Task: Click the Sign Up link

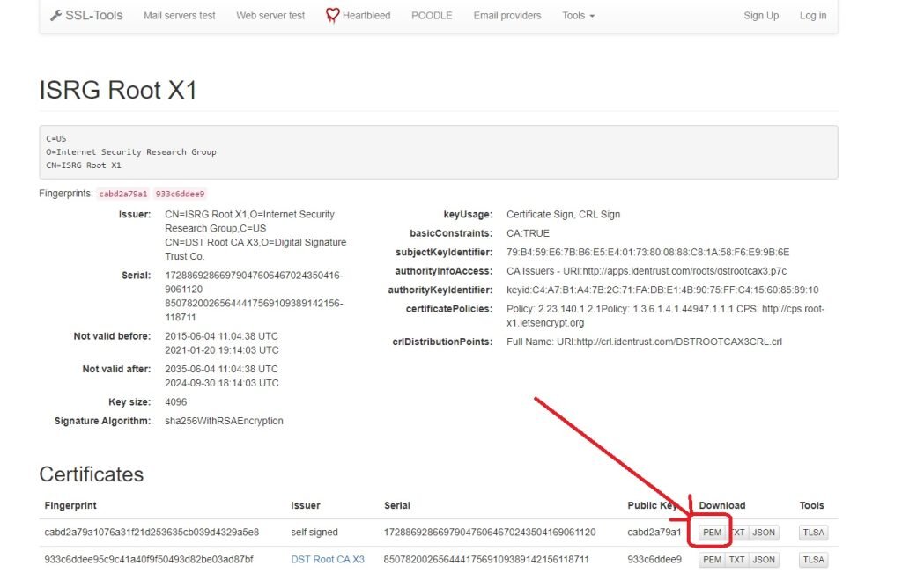Action: 760,16
